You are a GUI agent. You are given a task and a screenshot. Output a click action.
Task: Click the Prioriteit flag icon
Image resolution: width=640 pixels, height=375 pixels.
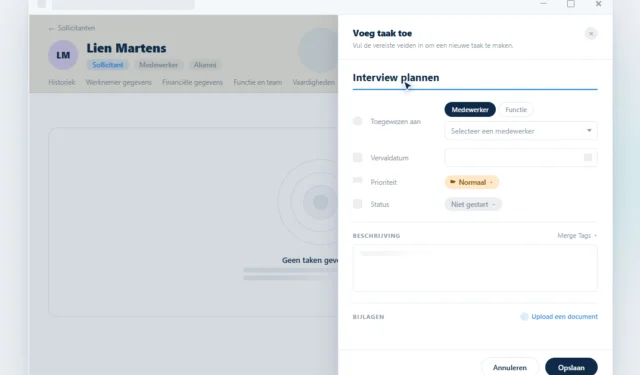coord(358,180)
